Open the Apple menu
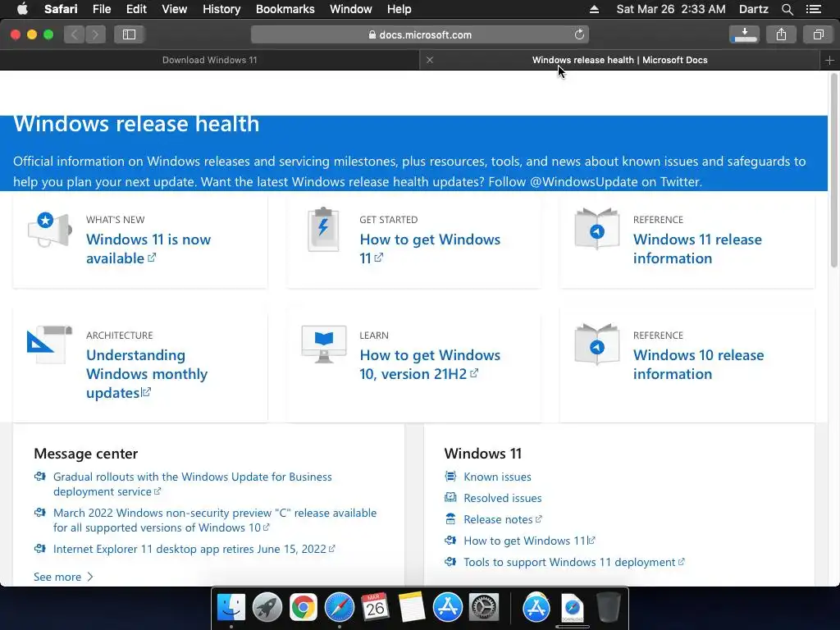 [22, 9]
